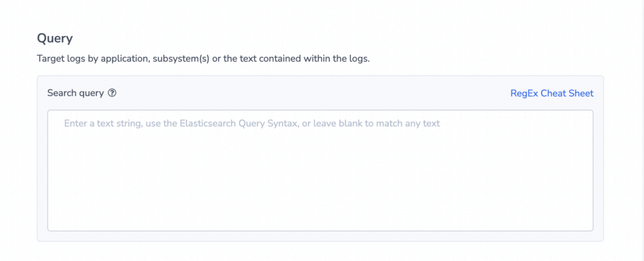
Task: Click the word RegEx in the cheat sheet link
Action: 524,93
